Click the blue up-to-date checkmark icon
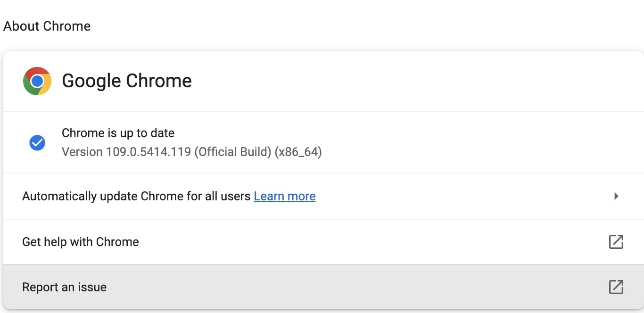 (37, 142)
